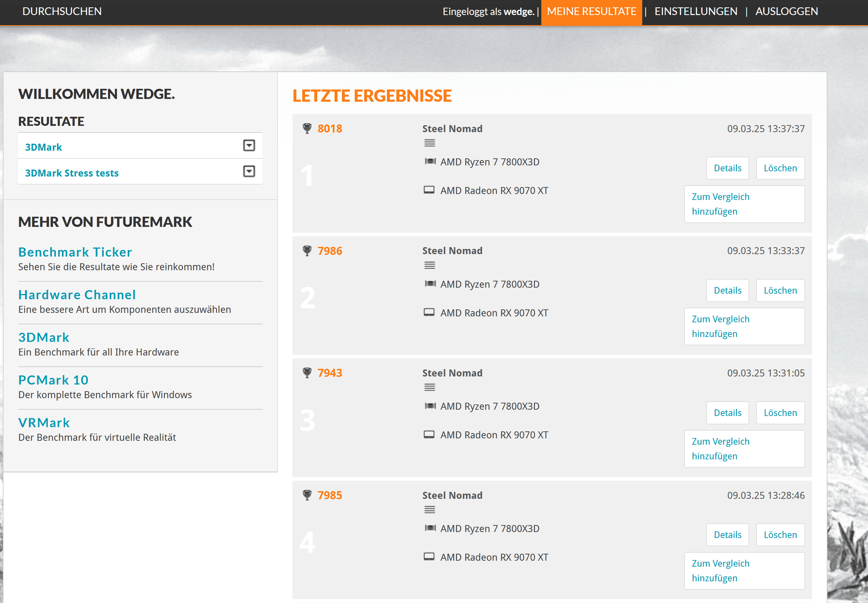Screen dimensions: 868x603
Task: Open the Benchmark Ticker link
Action: point(75,252)
